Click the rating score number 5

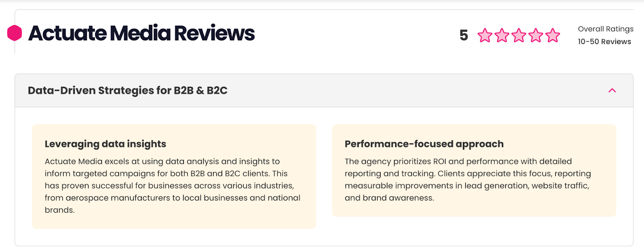pyautogui.click(x=464, y=35)
